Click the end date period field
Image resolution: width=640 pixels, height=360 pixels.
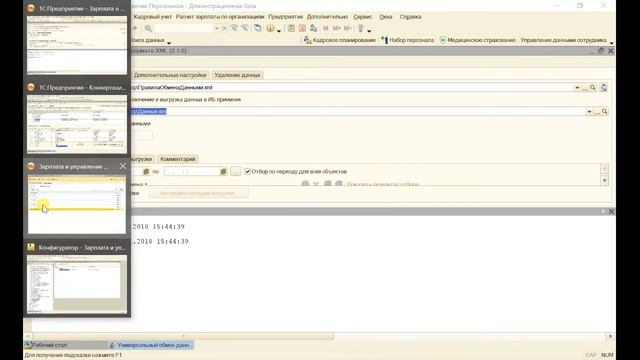[192, 172]
